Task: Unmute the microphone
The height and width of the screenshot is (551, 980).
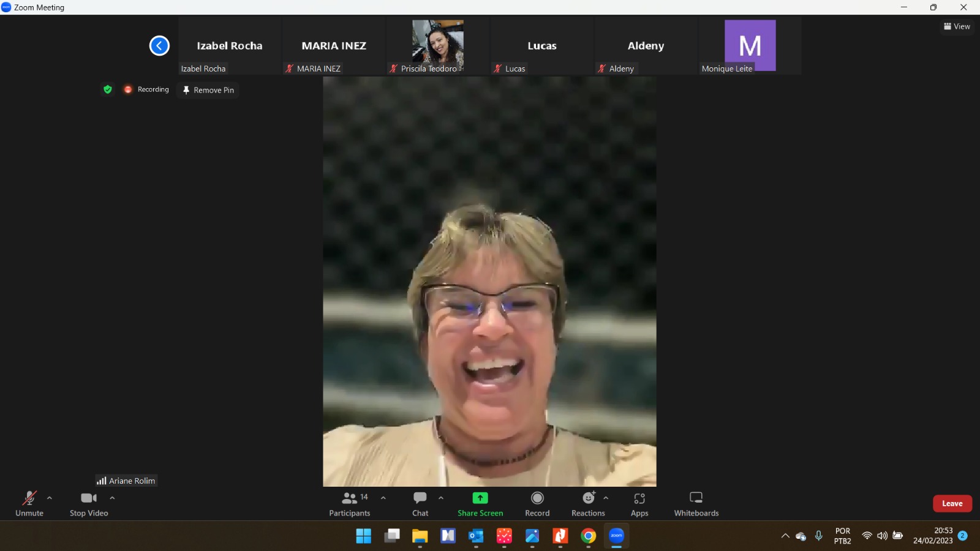Action: click(29, 503)
